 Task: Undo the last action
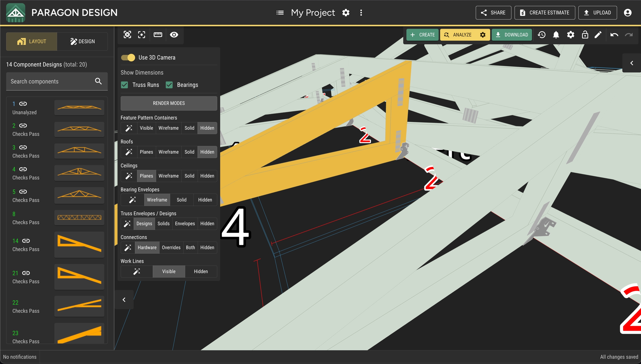point(614,35)
